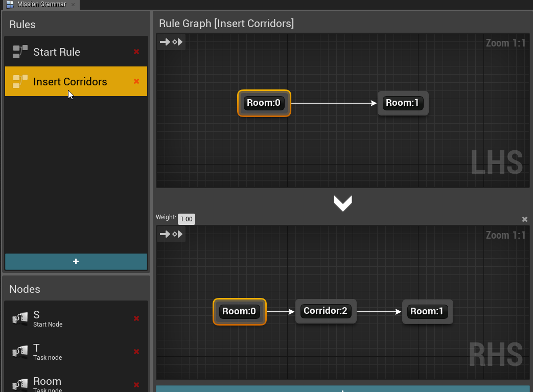The height and width of the screenshot is (392, 533).
Task: Close the RHS weight panel
Action: pos(525,219)
